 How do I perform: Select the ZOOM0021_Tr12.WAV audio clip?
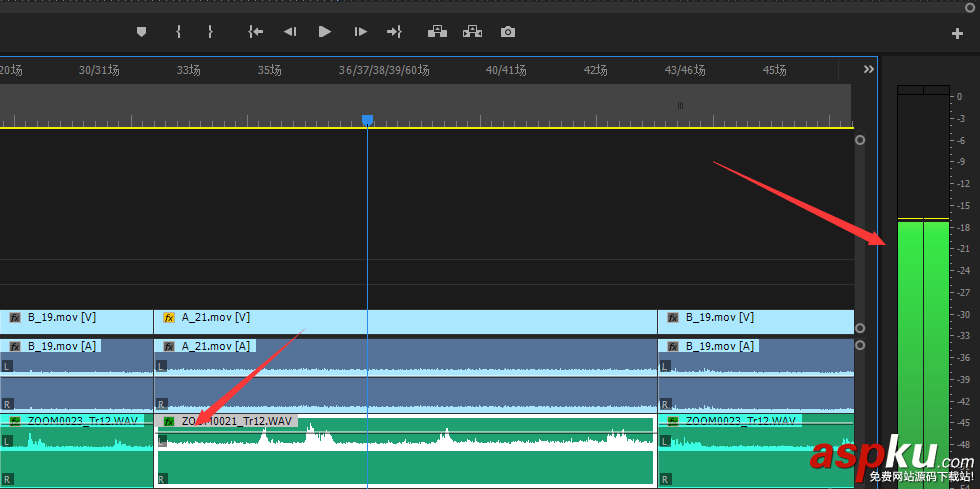click(406, 450)
